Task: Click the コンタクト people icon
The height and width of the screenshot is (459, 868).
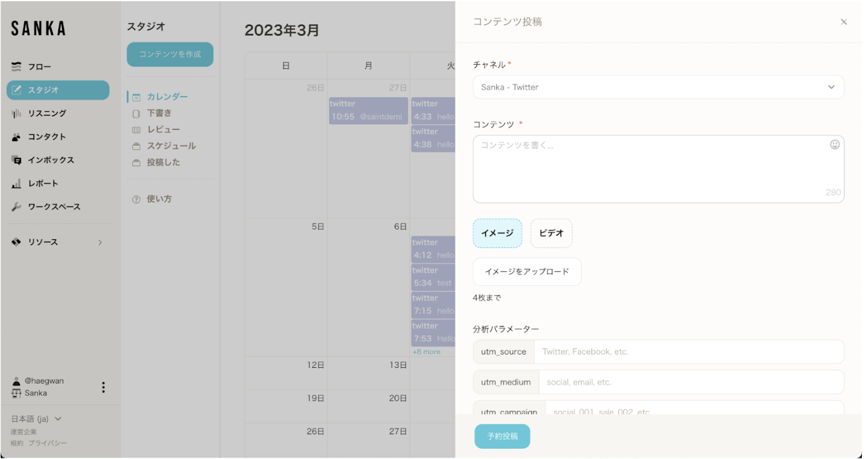Action: tap(16, 137)
